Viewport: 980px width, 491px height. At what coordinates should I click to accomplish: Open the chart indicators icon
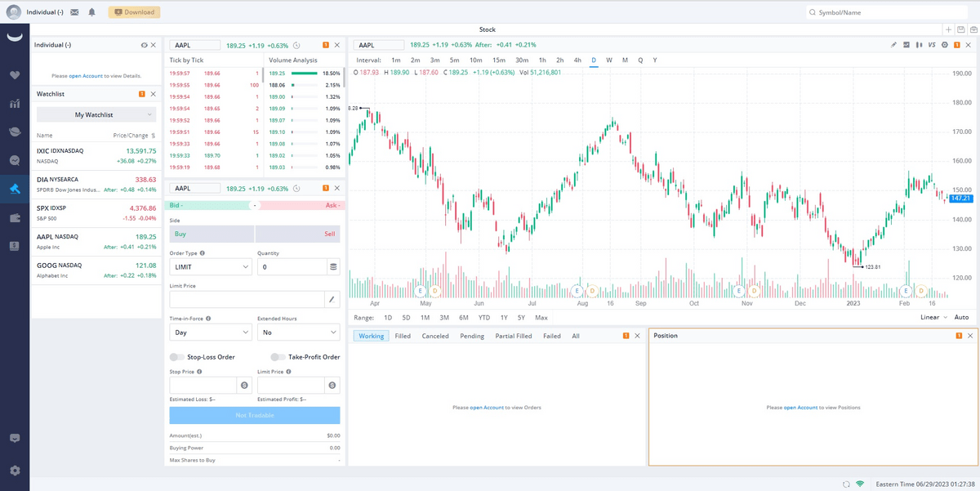[906, 45]
